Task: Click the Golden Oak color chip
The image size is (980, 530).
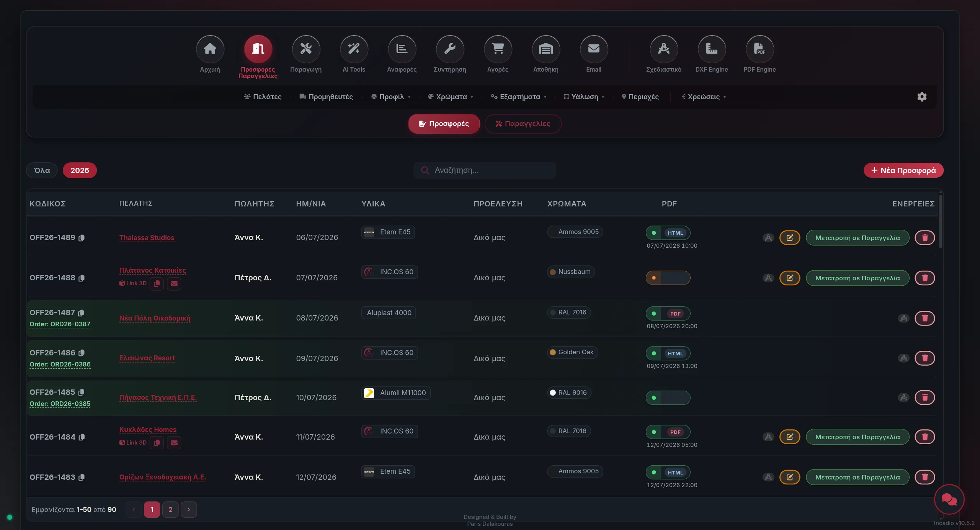Action: pyautogui.click(x=572, y=352)
